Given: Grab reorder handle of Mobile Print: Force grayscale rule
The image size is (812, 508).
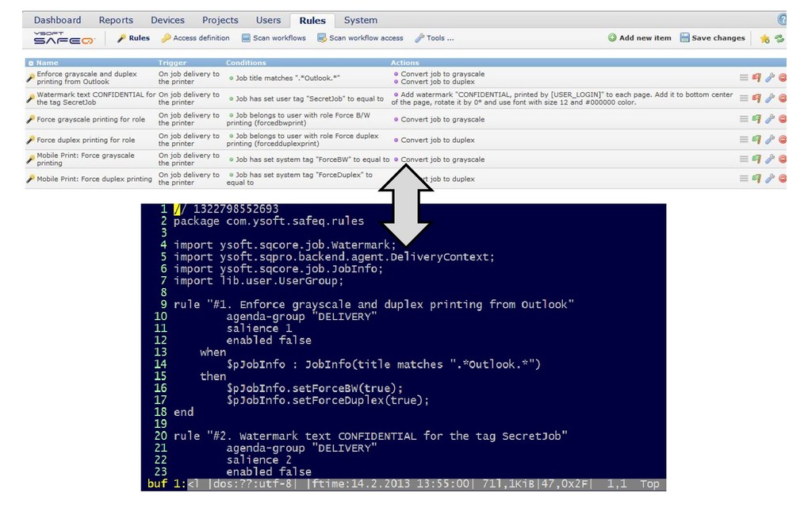Looking at the screenshot, I should pos(744,159).
